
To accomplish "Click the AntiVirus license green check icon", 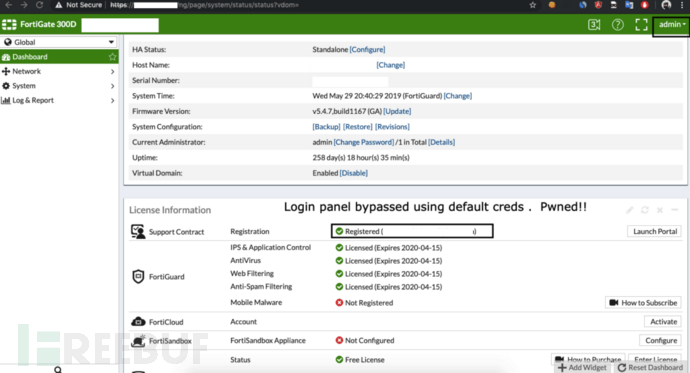I will [339, 261].
